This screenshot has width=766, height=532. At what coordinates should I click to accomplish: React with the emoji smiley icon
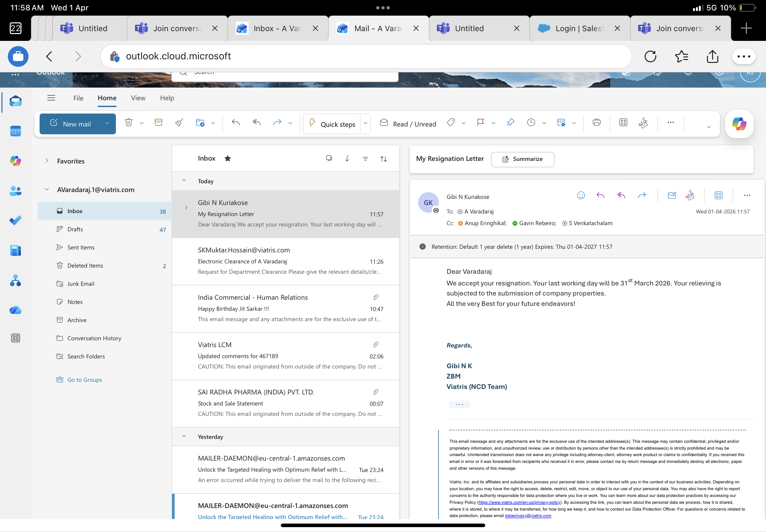point(581,195)
